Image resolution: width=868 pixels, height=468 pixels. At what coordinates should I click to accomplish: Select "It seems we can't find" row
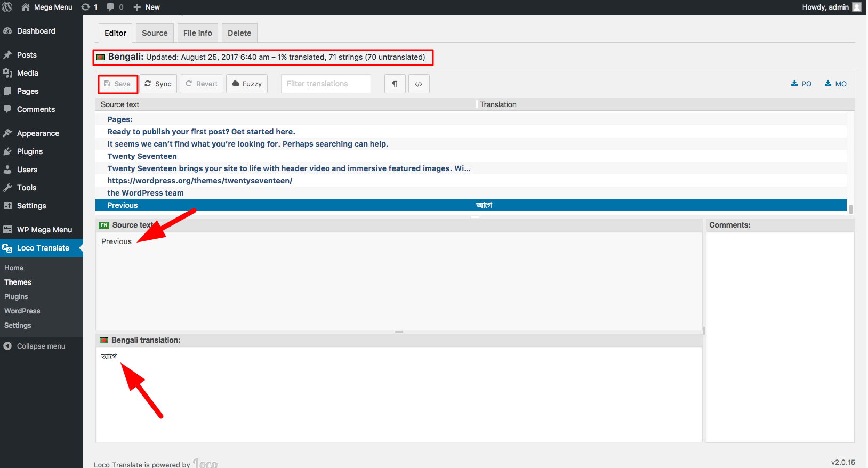(x=471, y=144)
